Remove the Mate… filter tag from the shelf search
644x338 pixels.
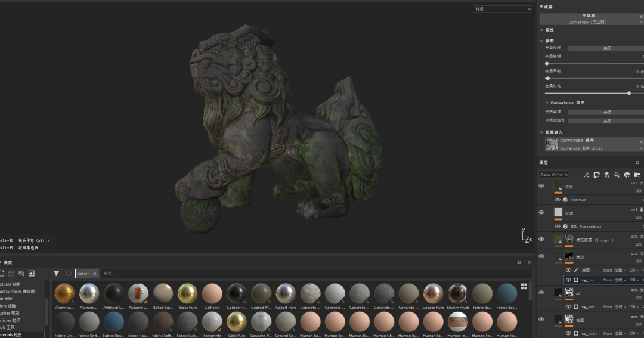pyautogui.click(x=94, y=274)
